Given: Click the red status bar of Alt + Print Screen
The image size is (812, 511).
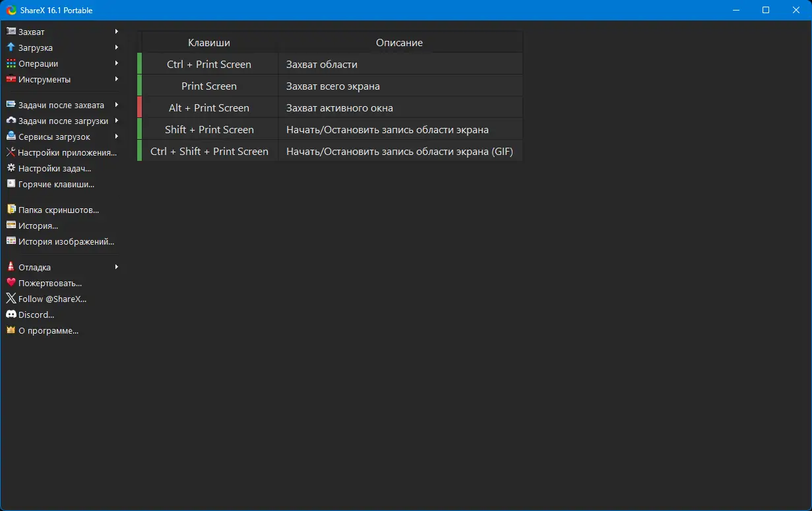Looking at the screenshot, I should [139, 107].
